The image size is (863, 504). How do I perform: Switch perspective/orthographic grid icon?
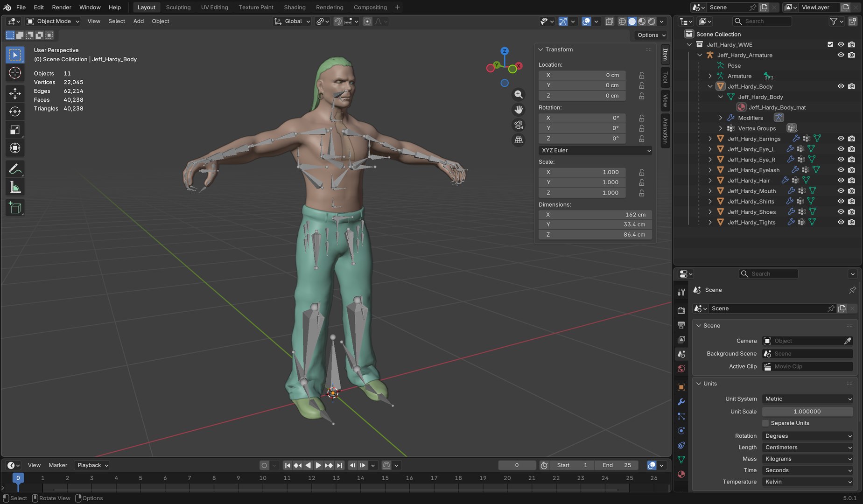[519, 140]
